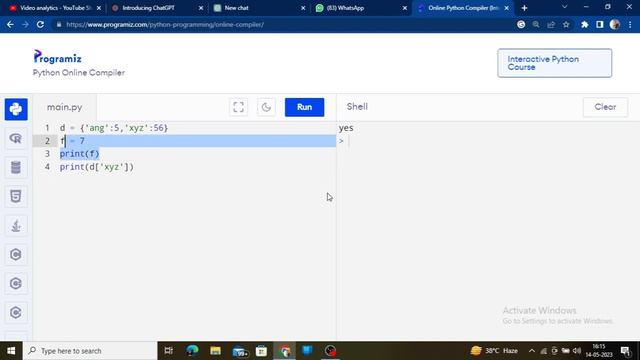640x360 pixels.
Task: Click the Windows taskbar search box
Action: click(x=90, y=351)
